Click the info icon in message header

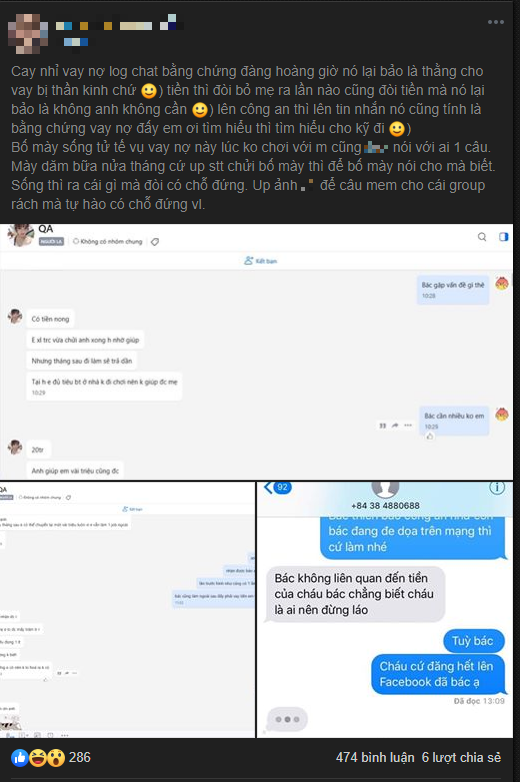point(497,487)
